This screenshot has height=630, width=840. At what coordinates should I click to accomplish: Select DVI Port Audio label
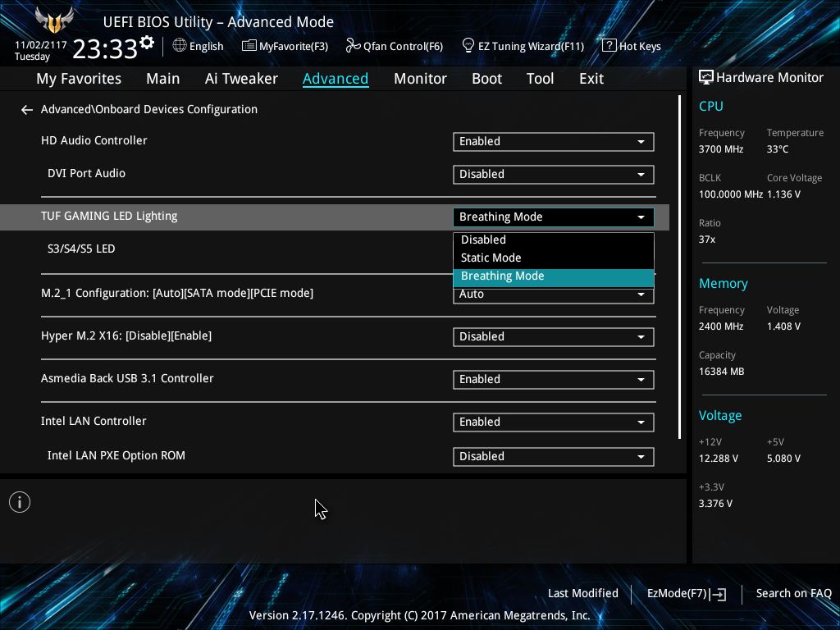click(86, 174)
